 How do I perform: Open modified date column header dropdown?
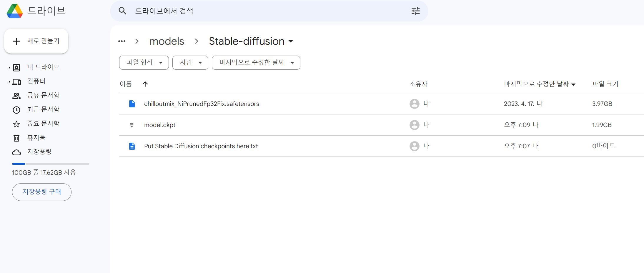point(573,84)
